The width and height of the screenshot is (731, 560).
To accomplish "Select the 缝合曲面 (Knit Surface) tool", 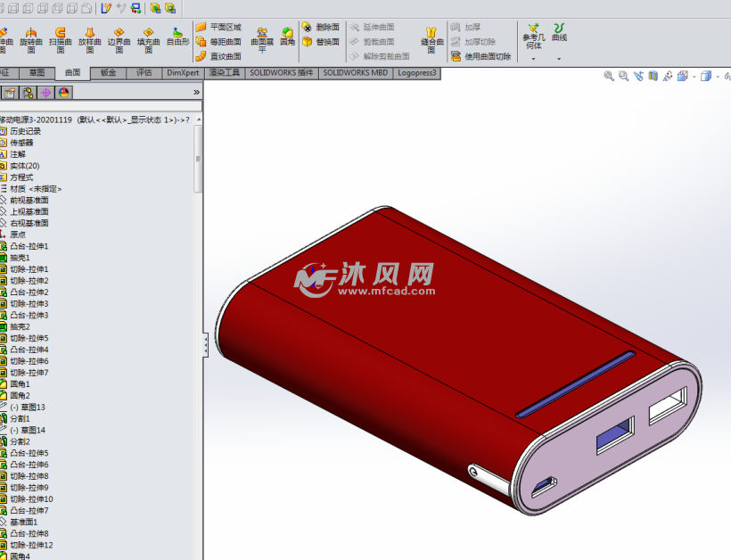I will point(431,39).
